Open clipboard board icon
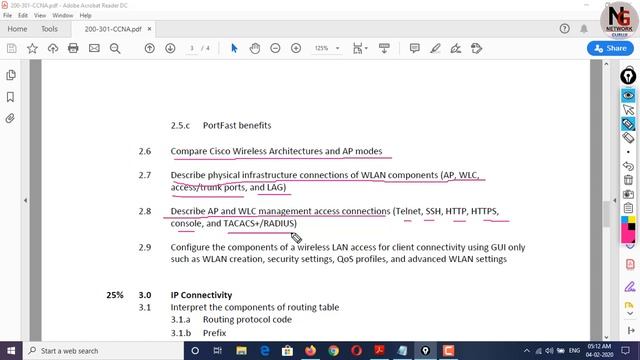 (628, 208)
